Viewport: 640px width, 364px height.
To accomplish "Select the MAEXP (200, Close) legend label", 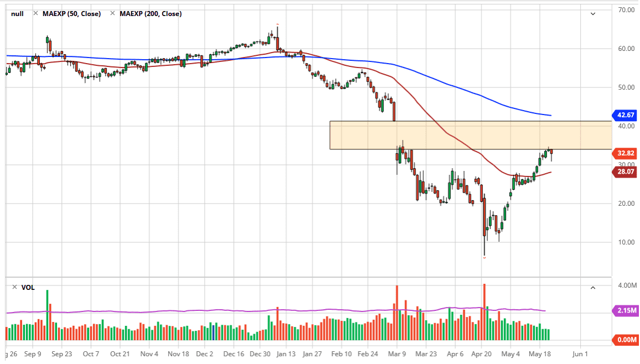I will click(x=150, y=14).
